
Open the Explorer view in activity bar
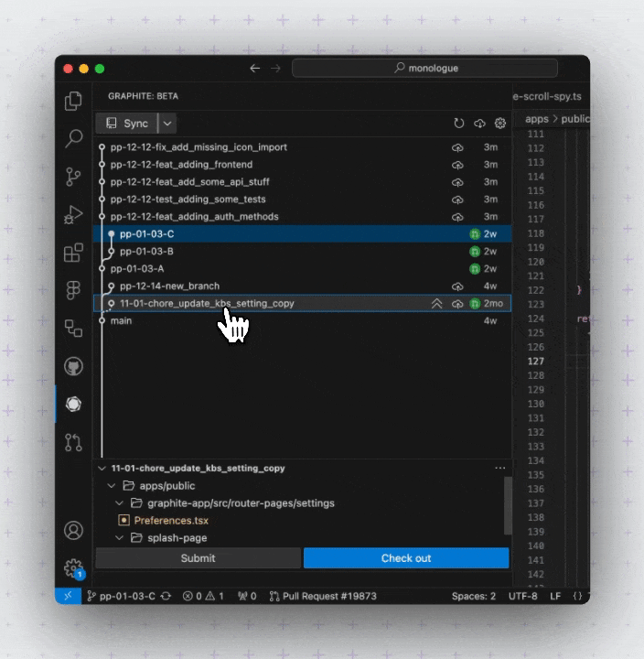coord(73,101)
